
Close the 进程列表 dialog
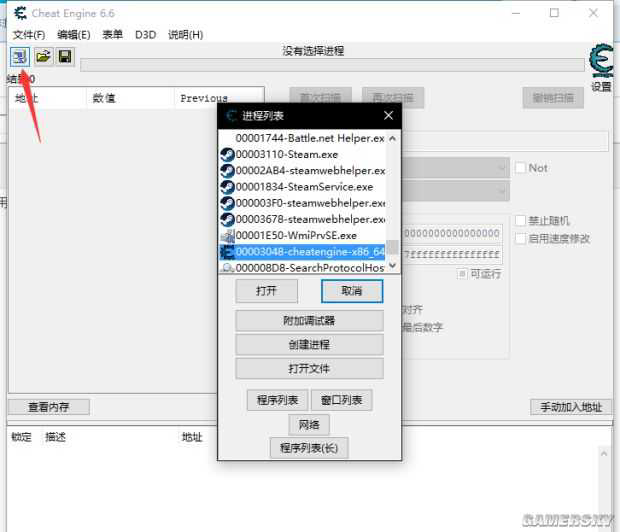coord(389,116)
